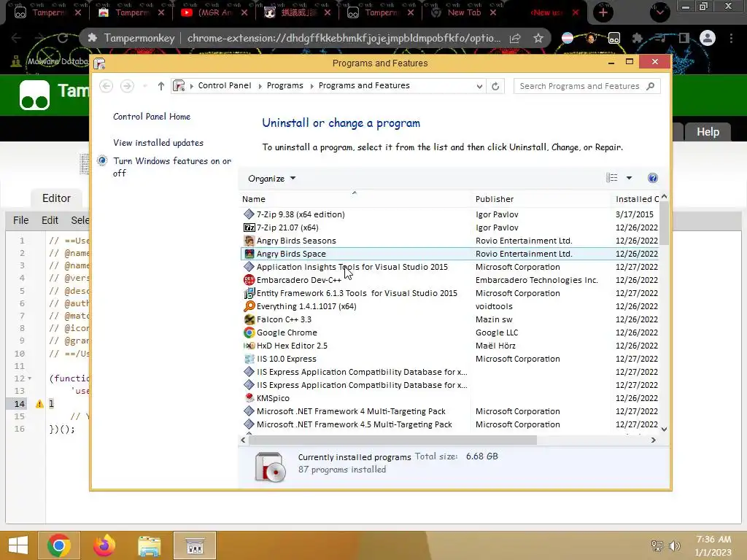The height and width of the screenshot is (560, 747).
Task: Open Chrome tab search dropdown
Action: click(x=659, y=12)
